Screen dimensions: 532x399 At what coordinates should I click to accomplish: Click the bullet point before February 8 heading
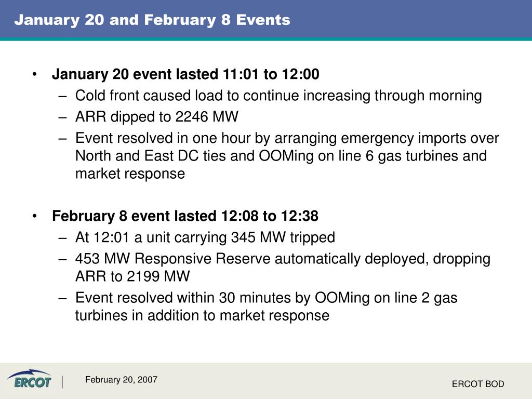click(34, 216)
